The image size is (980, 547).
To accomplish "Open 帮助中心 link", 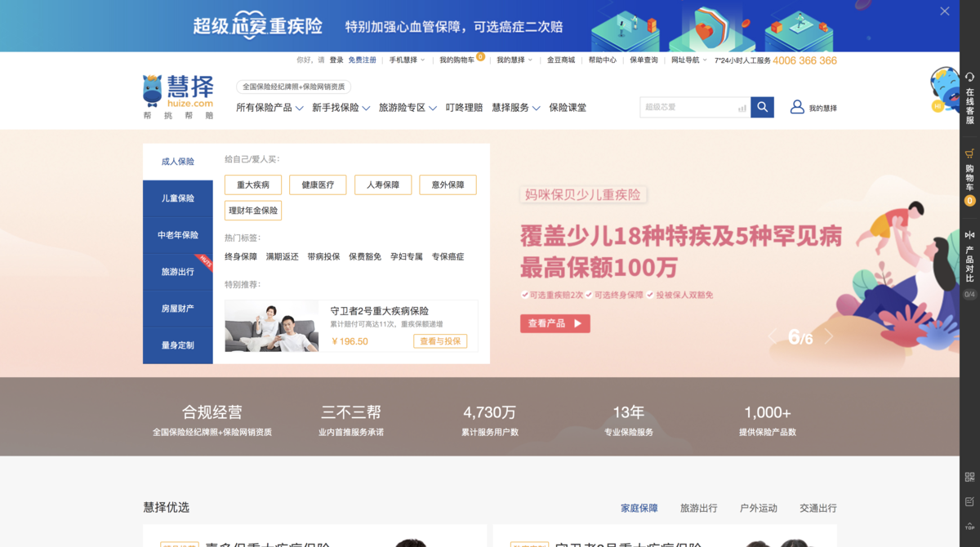I will click(x=603, y=60).
